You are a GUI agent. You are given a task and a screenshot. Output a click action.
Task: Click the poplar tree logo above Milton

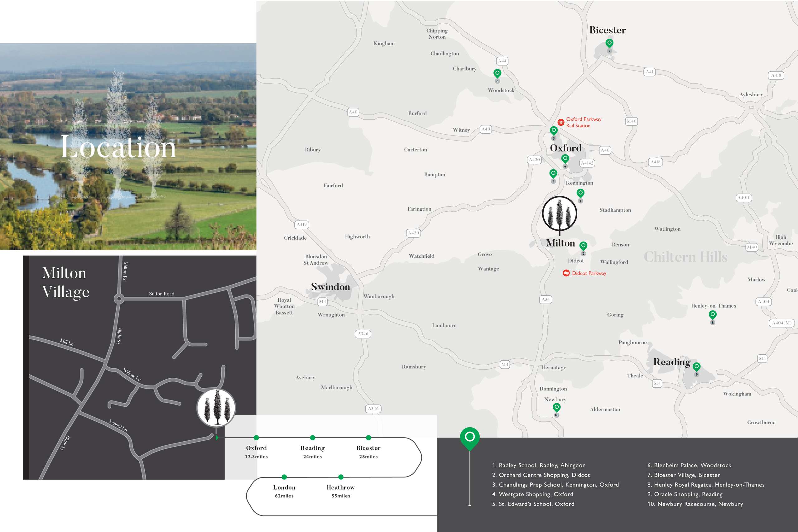point(559,214)
